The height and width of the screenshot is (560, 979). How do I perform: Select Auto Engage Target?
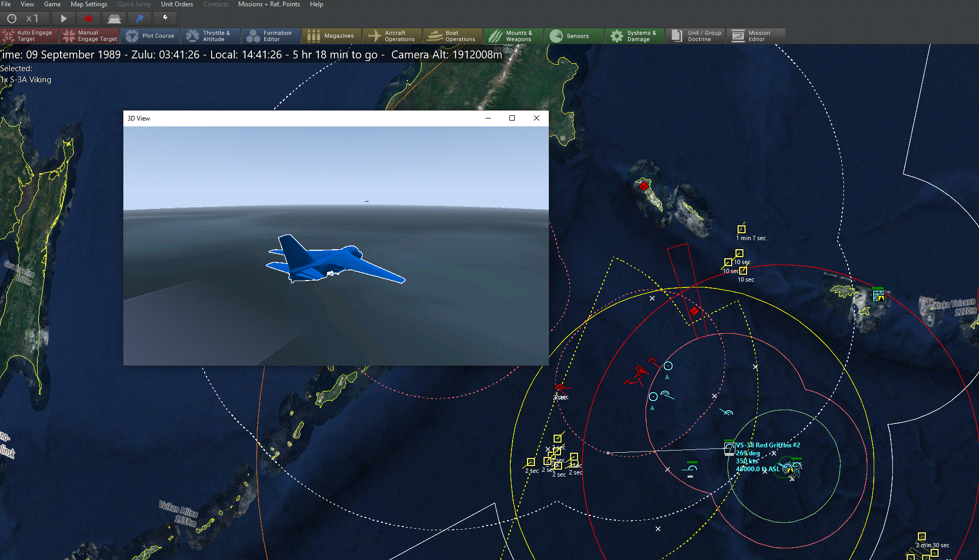[x=29, y=36]
